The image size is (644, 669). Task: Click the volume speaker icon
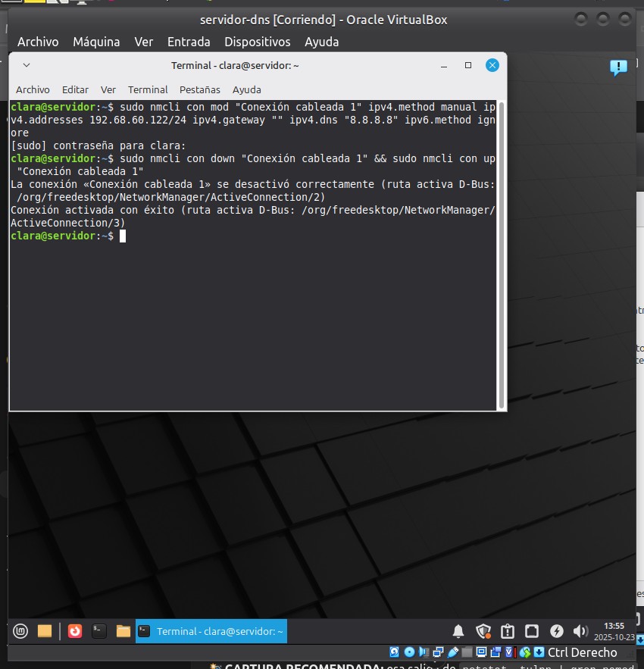(580, 630)
